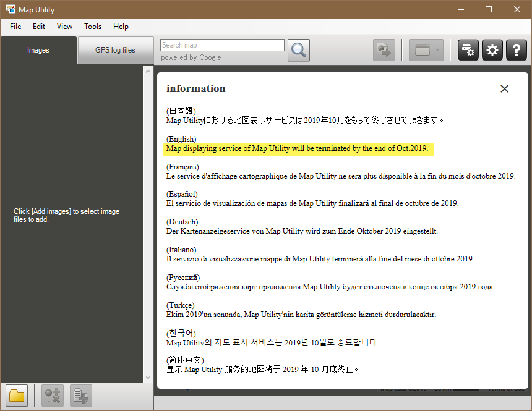This screenshot has height=411, width=532.
Task: Click the remove location pin icon
Action: [53, 396]
